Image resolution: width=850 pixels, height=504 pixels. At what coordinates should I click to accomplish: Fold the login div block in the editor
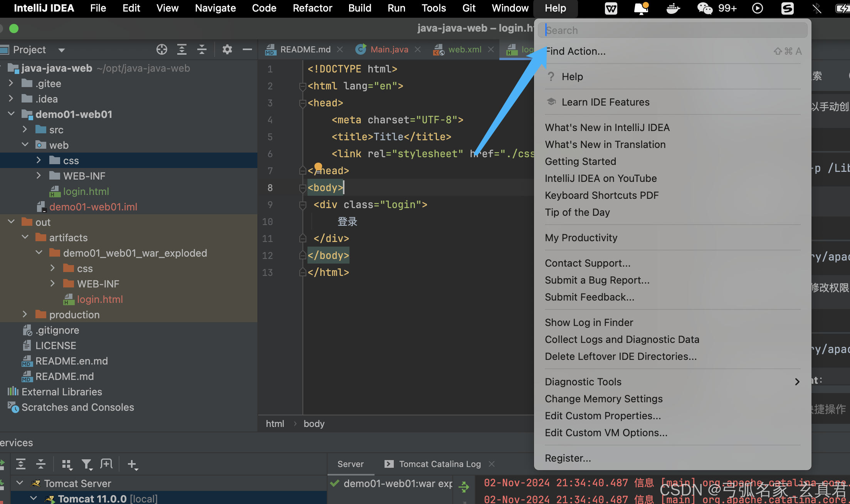[x=302, y=205]
